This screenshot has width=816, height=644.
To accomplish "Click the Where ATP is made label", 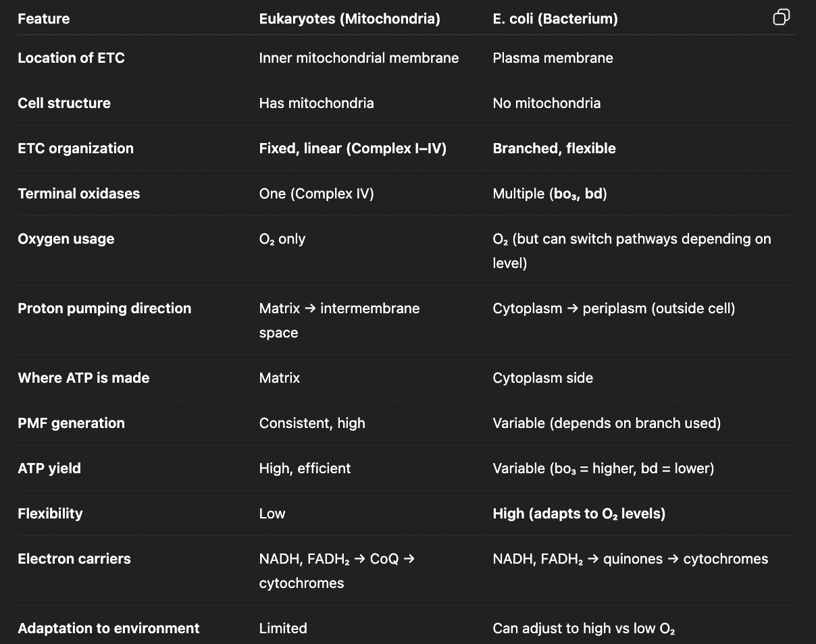I will point(84,378).
